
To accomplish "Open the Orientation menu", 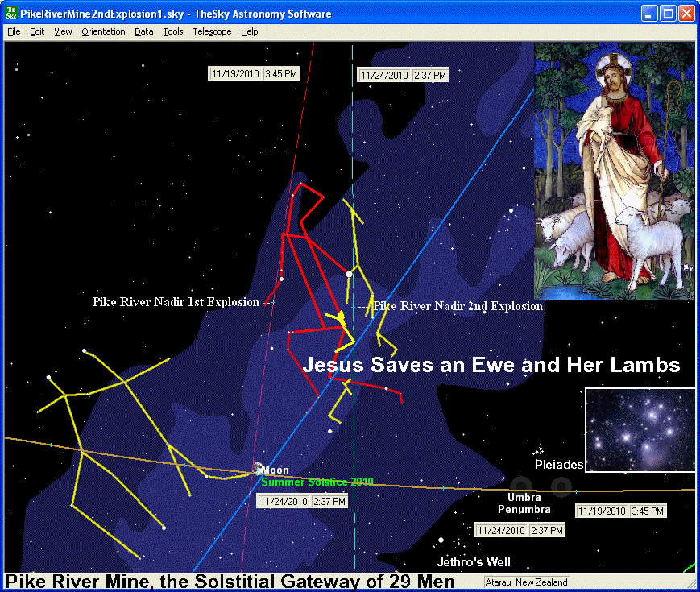I will pyautogui.click(x=103, y=31).
